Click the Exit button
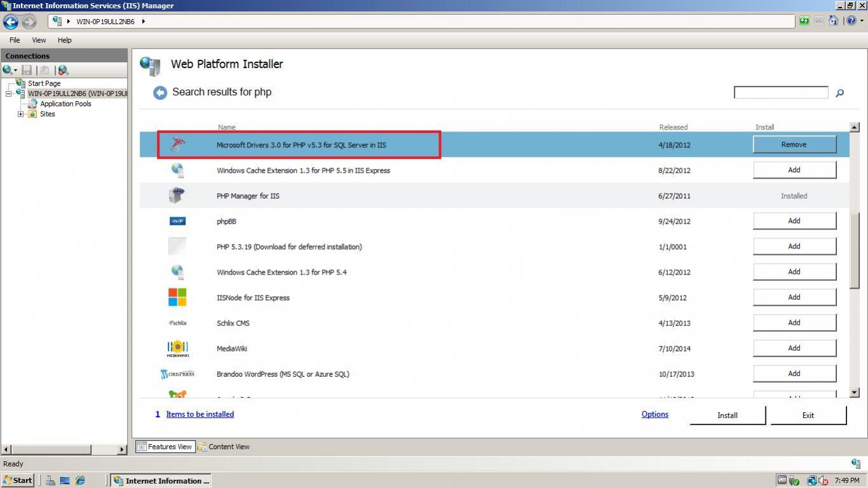Image resolution: width=868 pixels, height=488 pixels. pos(808,415)
